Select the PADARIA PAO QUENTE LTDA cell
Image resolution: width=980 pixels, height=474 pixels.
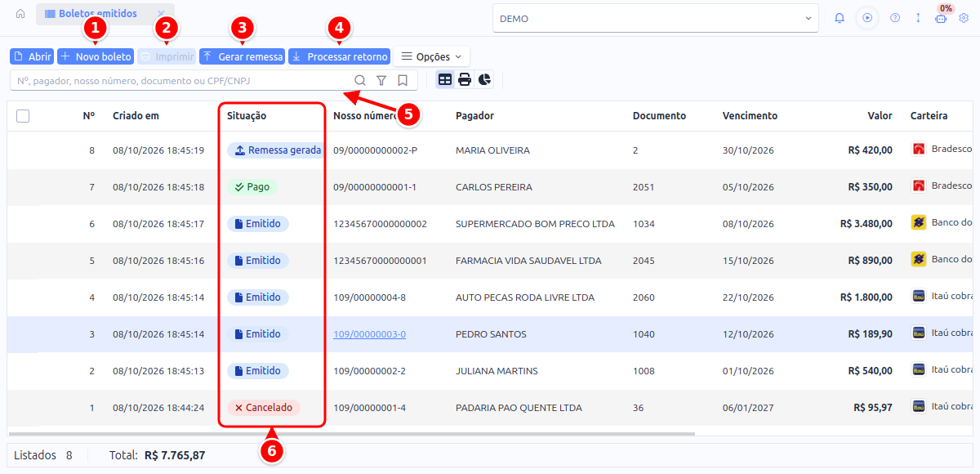point(519,407)
